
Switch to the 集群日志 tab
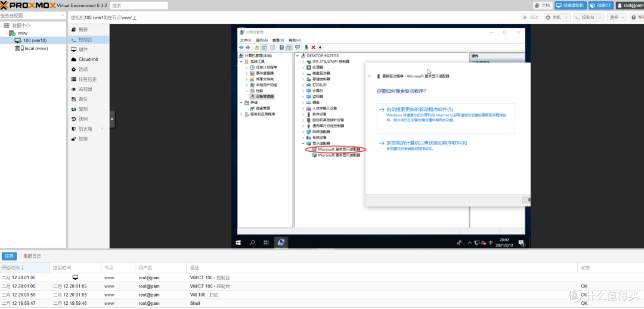pyautogui.click(x=32, y=256)
